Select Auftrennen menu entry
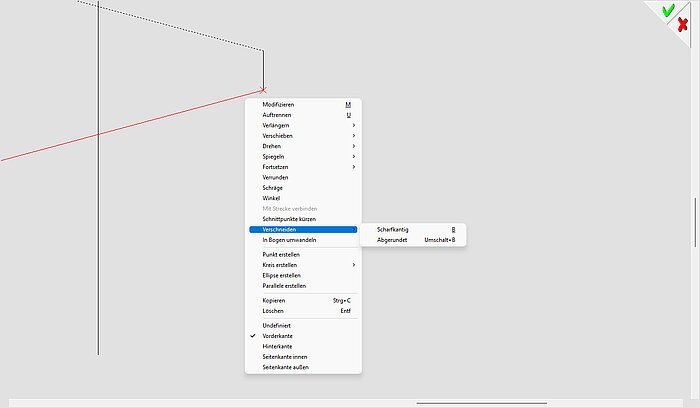The image size is (700, 408). [x=277, y=115]
